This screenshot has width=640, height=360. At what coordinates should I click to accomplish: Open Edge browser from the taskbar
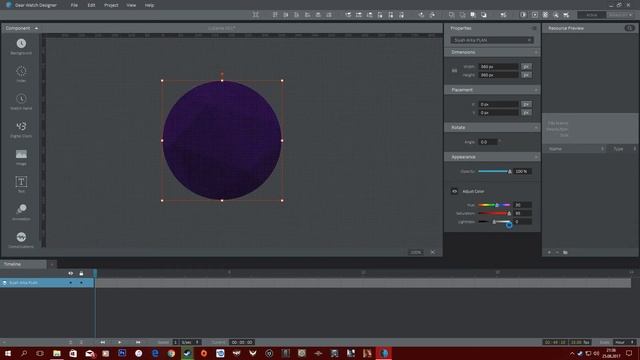155,353
